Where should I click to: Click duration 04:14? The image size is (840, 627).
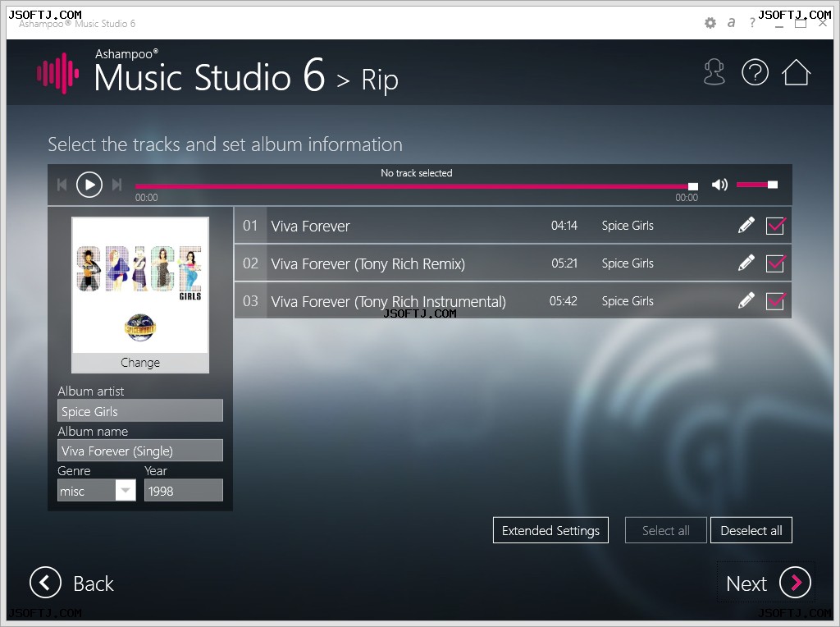click(x=564, y=226)
